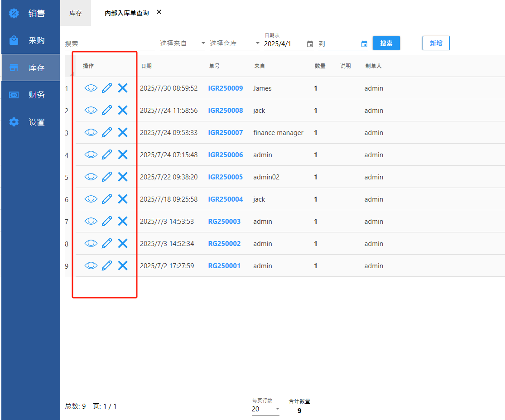Open order number link IGR250009

click(x=226, y=88)
